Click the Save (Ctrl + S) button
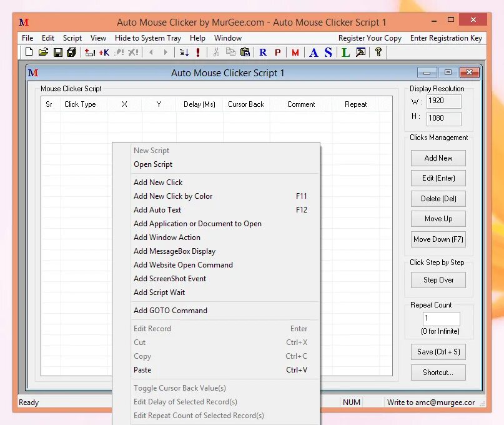Viewport: 504px width, 425px height. (438, 352)
